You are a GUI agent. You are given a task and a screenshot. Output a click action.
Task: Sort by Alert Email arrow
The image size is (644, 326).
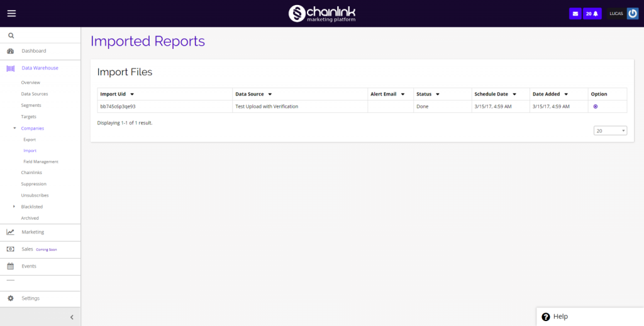click(402, 94)
